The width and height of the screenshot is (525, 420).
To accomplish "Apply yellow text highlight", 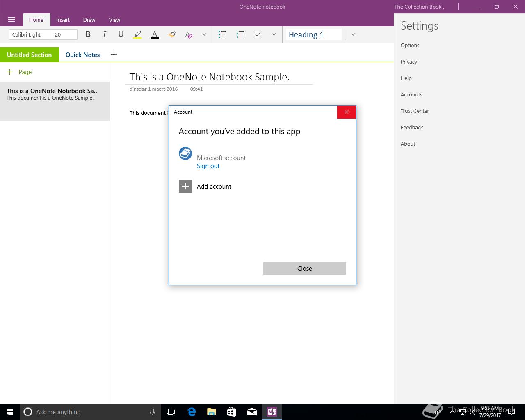I will pyautogui.click(x=137, y=34).
